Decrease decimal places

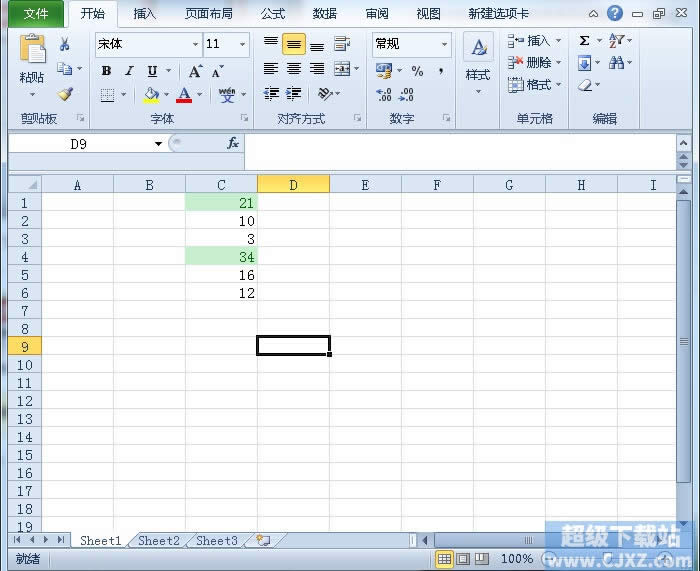tap(406, 95)
